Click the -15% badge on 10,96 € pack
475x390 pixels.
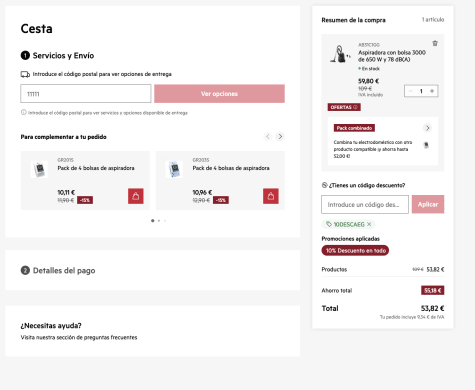click(x=221, y=200)
